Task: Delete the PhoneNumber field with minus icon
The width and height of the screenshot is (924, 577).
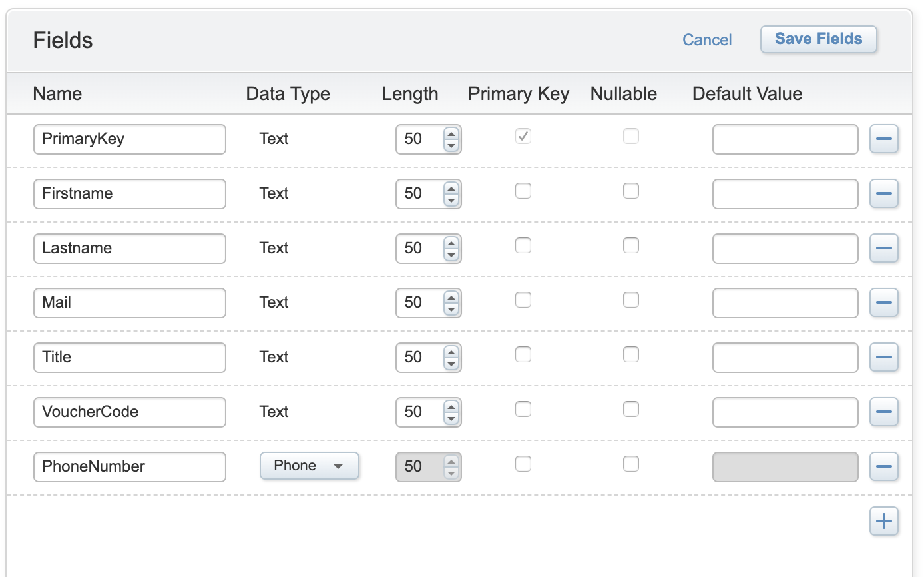Action: (x=884, y=467)
